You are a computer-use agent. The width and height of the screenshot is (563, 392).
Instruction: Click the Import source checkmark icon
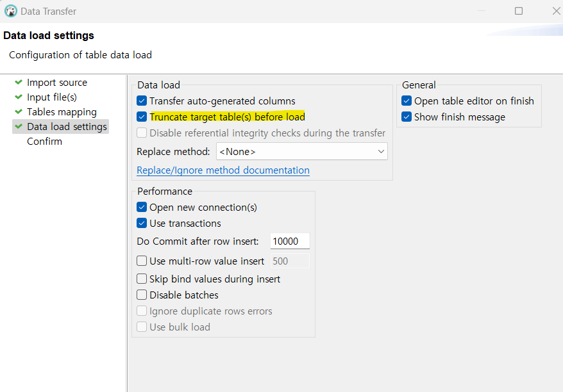[x=19, y=83]
